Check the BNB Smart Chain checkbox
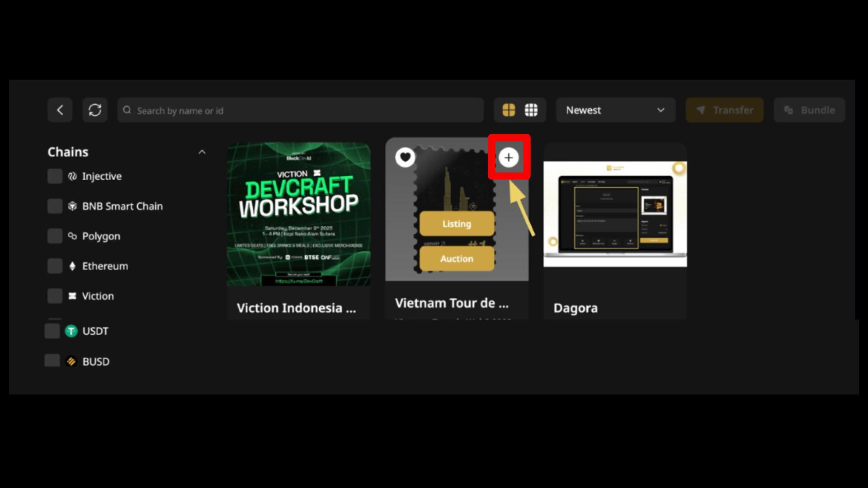 55,206
